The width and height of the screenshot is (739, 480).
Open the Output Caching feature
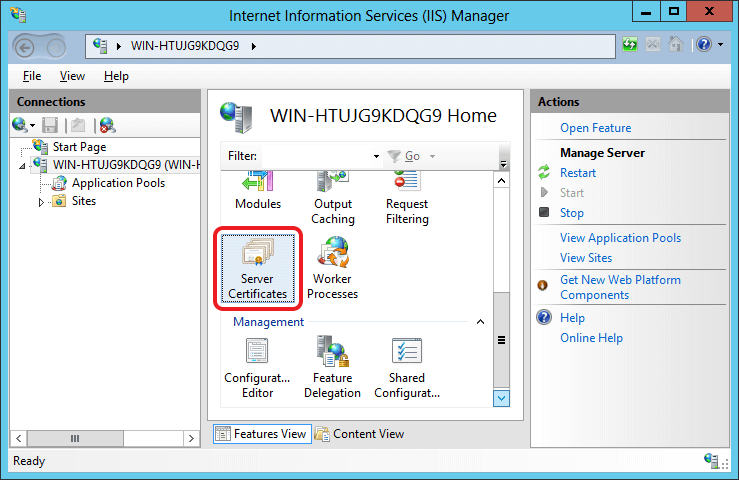(x=333, y=198)
